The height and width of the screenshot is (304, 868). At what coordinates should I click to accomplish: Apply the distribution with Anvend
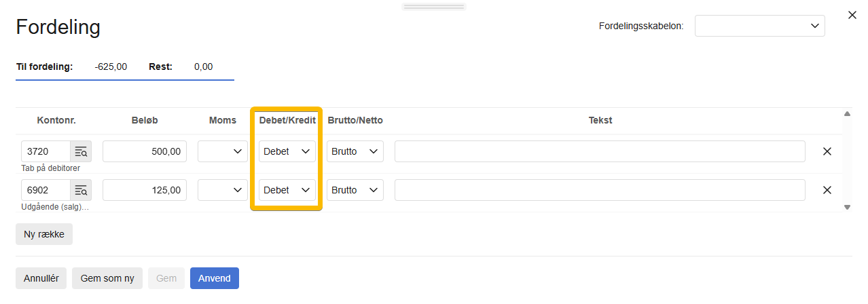pos(214,278)
